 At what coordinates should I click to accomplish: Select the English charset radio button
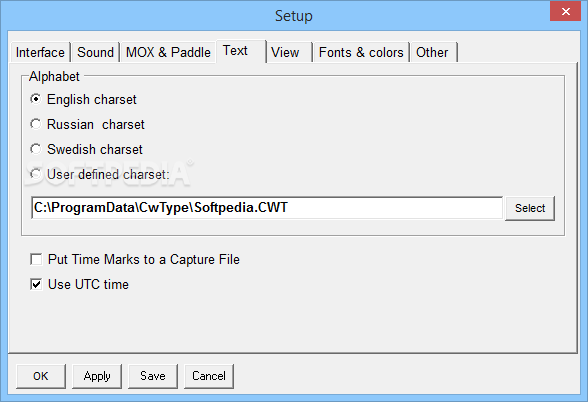tap(36, 99)
